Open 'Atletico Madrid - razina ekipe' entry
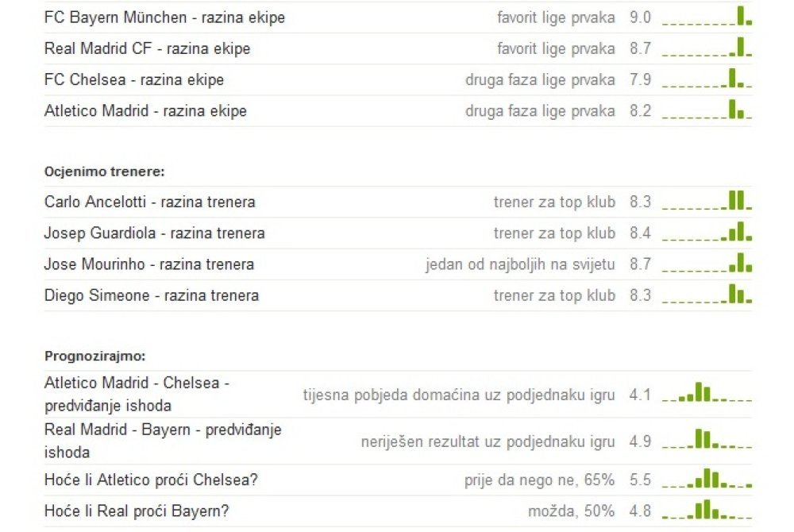 point(145,111)
